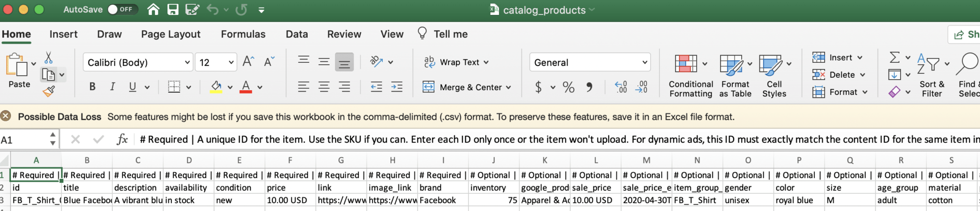
Task: Click the Decrease Font Size icon
Action: pyautogui.click(x=269, y=61)
